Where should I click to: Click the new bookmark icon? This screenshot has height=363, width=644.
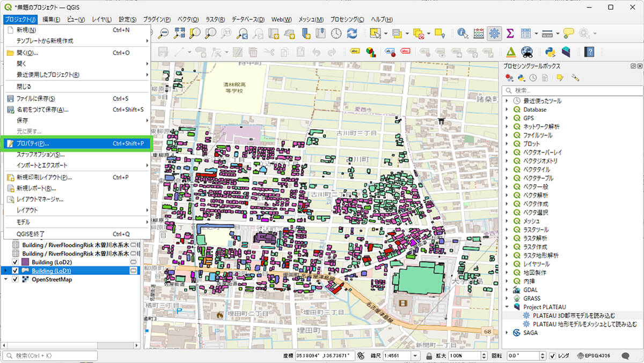click(x=305, y=33)
